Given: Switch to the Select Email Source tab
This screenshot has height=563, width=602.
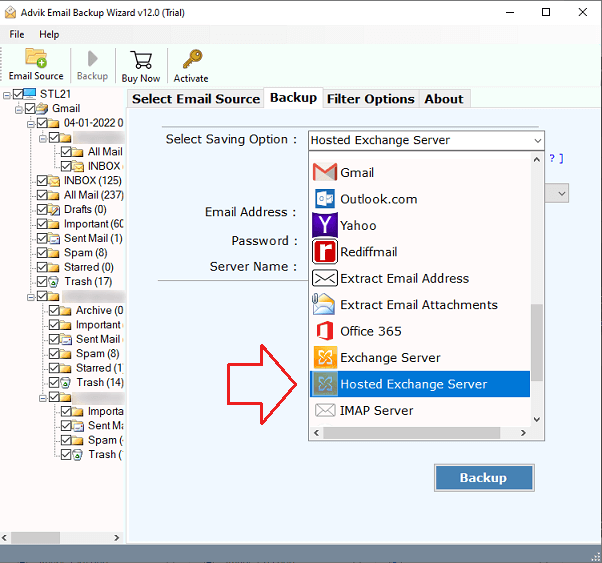Looking at the screenshot, I should pos(196,99).
